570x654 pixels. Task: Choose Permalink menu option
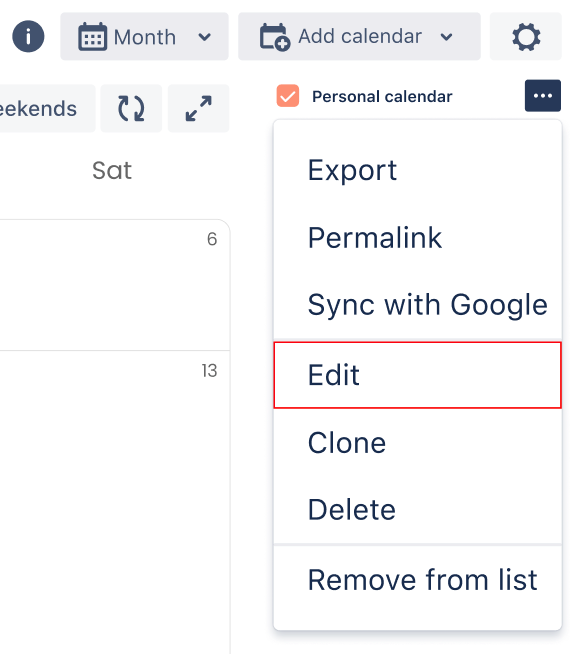(x=417, y=238)
